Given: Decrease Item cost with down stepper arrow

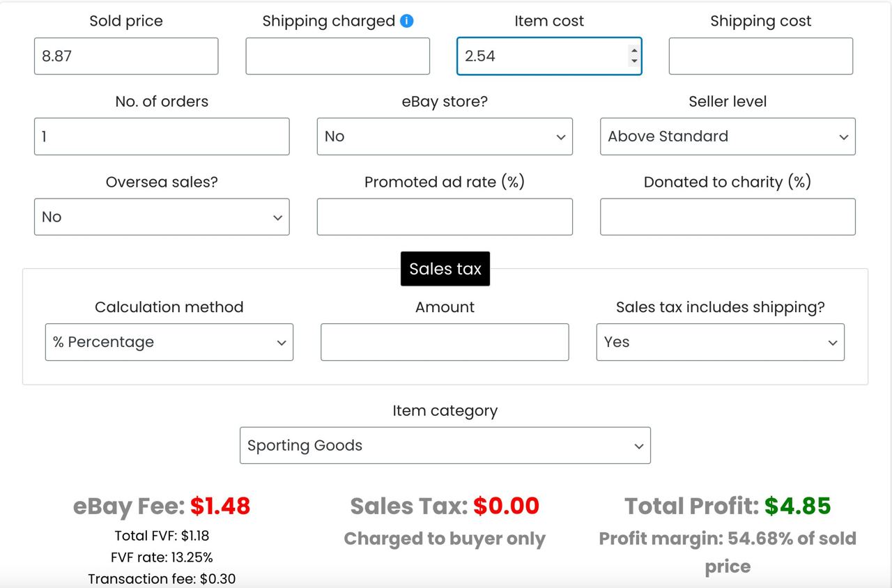Looking at the screenshot, I should [633, 61].
